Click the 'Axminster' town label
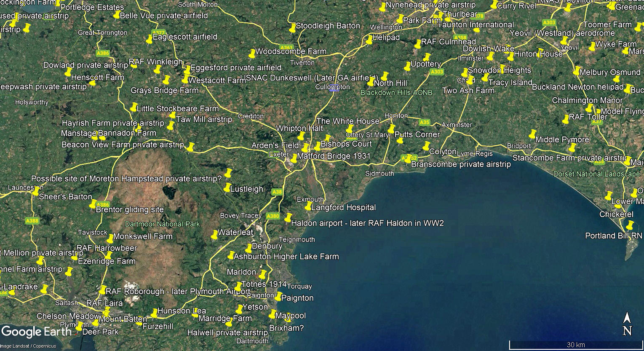The width and height of the screenshot is (644, 351). 457,125
